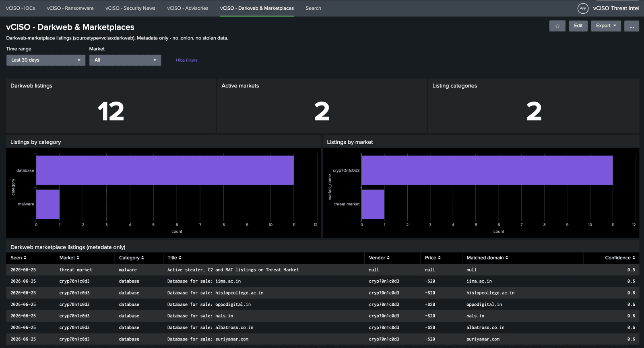This screenshot has height=348, width=644.
Task: Switch to the vCISO - IOCs tab
Action: 21,8
